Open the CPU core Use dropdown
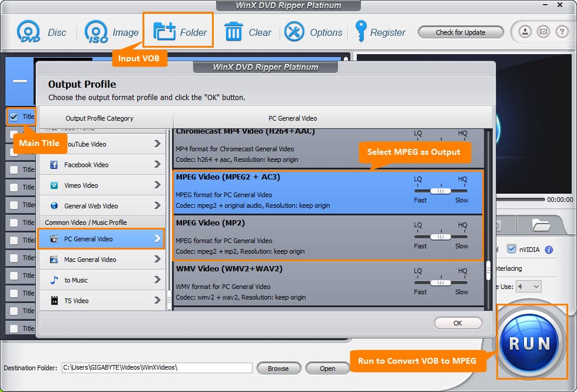The height and width of the screenshot is (392, 577). click(x=529, y=287)
